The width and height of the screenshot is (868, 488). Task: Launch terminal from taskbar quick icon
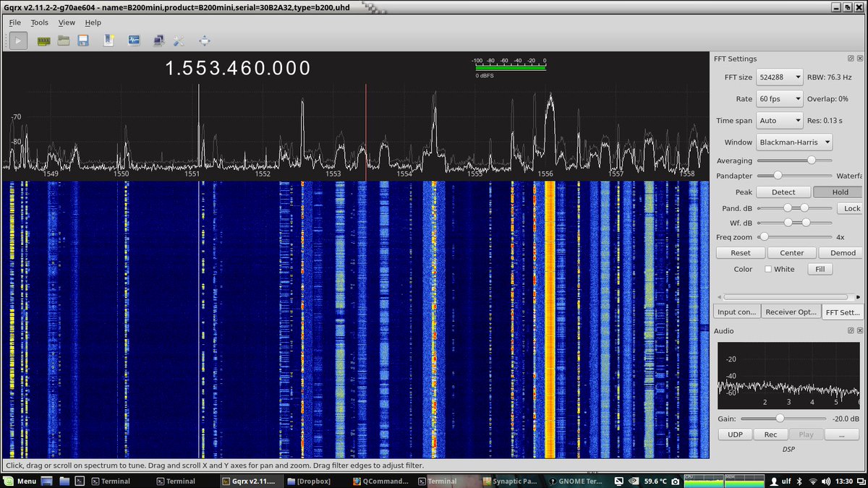tap(81, 481)
